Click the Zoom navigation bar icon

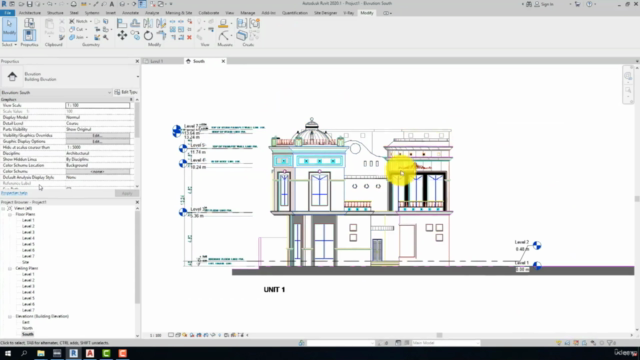click(628, 90)
